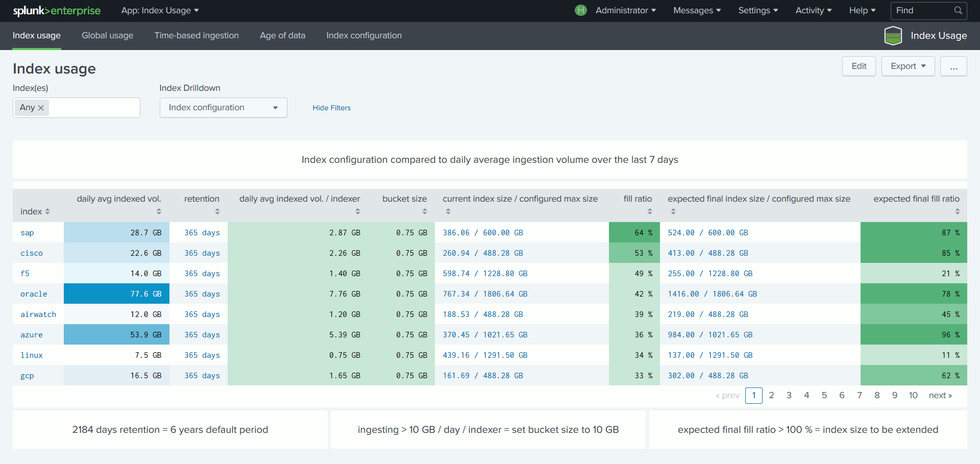Screen dimensions: 980x464
Task: Sort the table by the index column arrows
Action: (x=47, y=211)
